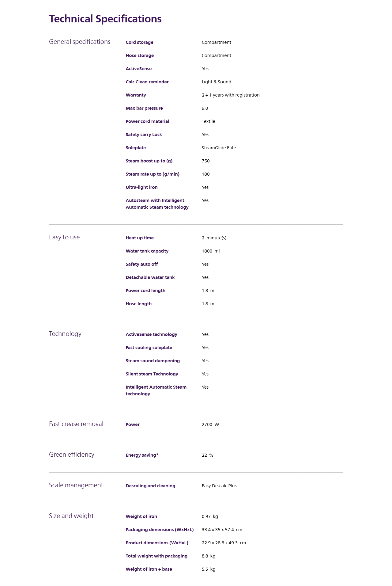Select the Autosteam with Intelligent Automatic Steam label
Image resolution: width=392 pixels, height=586 pixels.
157,204
